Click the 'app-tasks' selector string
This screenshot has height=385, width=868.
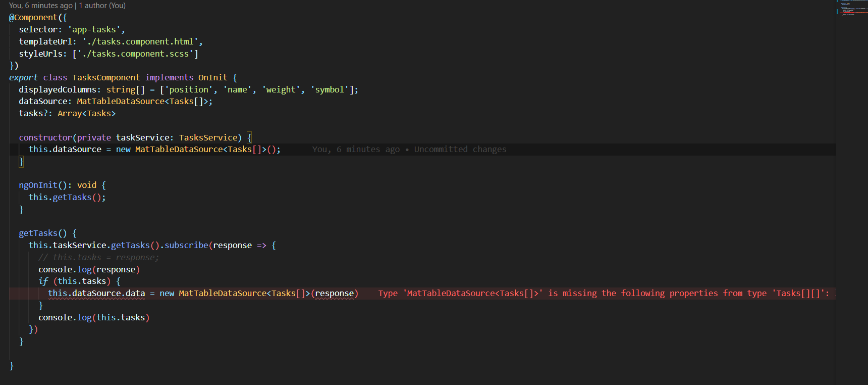pos(94,29)
